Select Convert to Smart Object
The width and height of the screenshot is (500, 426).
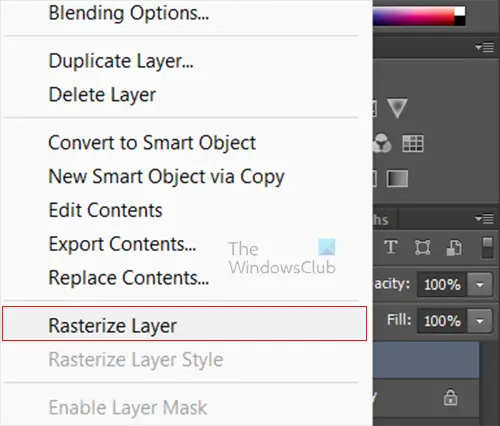coord(152,143)
